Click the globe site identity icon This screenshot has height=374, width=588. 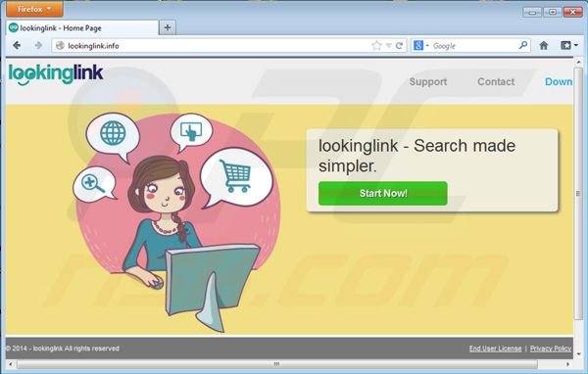coord(60,46)
